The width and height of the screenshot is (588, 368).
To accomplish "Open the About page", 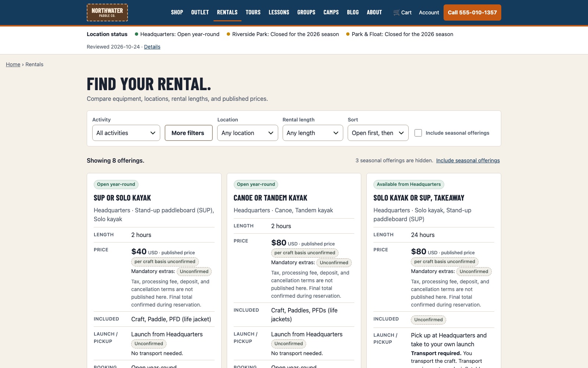I will pos(374,13).
